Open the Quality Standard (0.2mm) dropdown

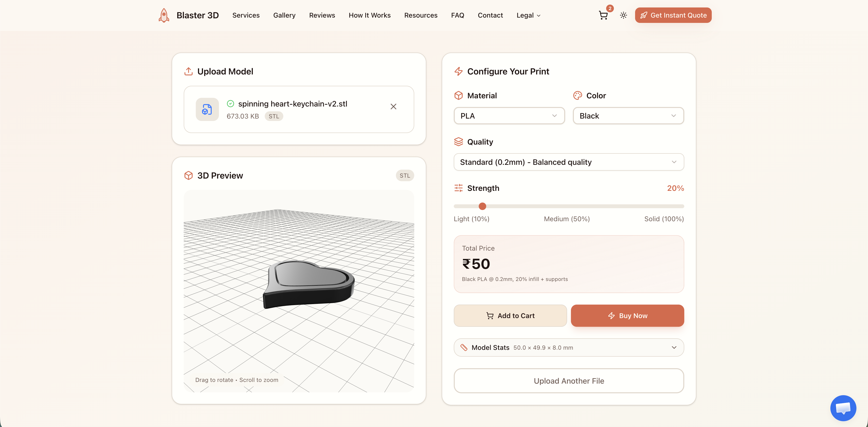(x=569, y=162)
